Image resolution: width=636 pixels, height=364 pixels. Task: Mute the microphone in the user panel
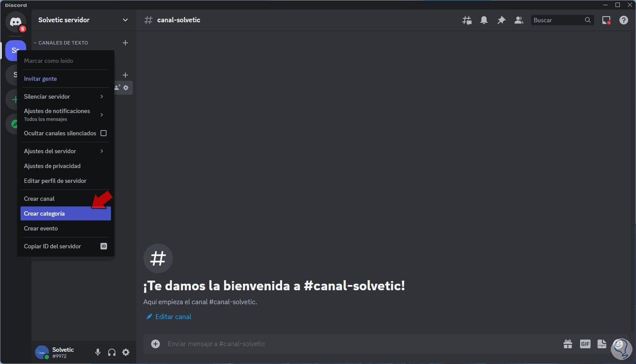98,352
